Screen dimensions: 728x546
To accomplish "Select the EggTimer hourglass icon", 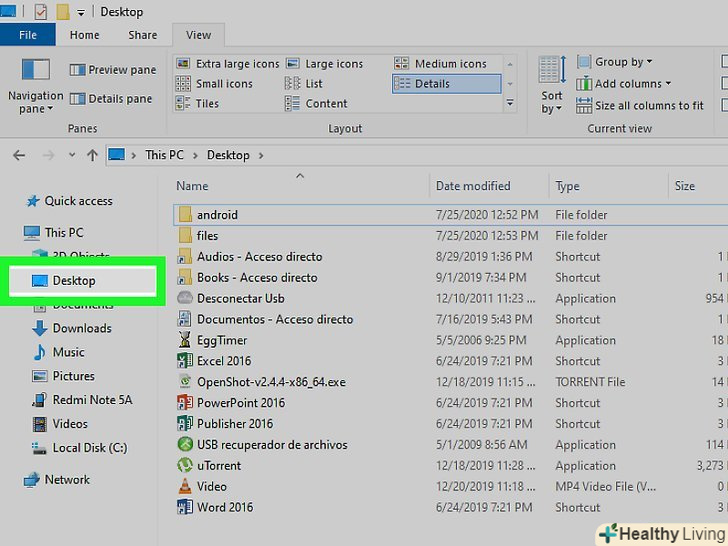I will click(185, 340).
